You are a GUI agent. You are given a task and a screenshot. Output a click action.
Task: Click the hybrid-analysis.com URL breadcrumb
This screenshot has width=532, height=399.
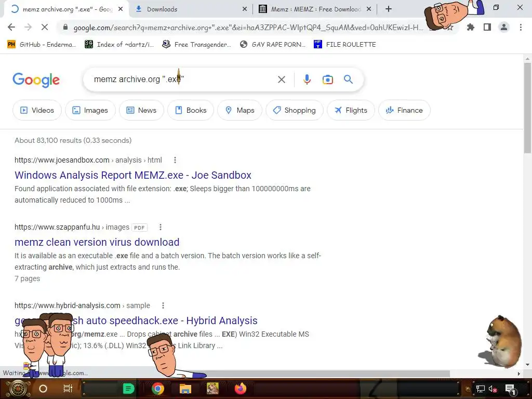pyautogui.click(x=82, y=305)
